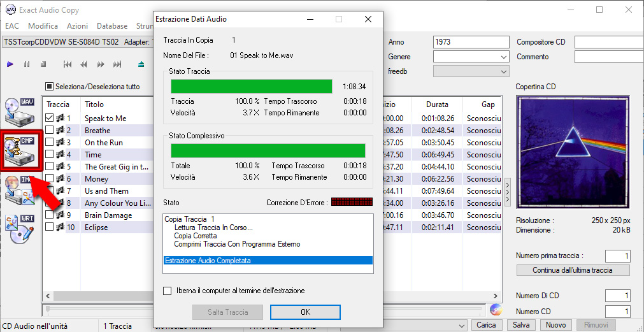The height and width of the screenshot is (332, 644).
Task: Click the Exact Audio Copy title bar icon
Action: click(11, 10)
